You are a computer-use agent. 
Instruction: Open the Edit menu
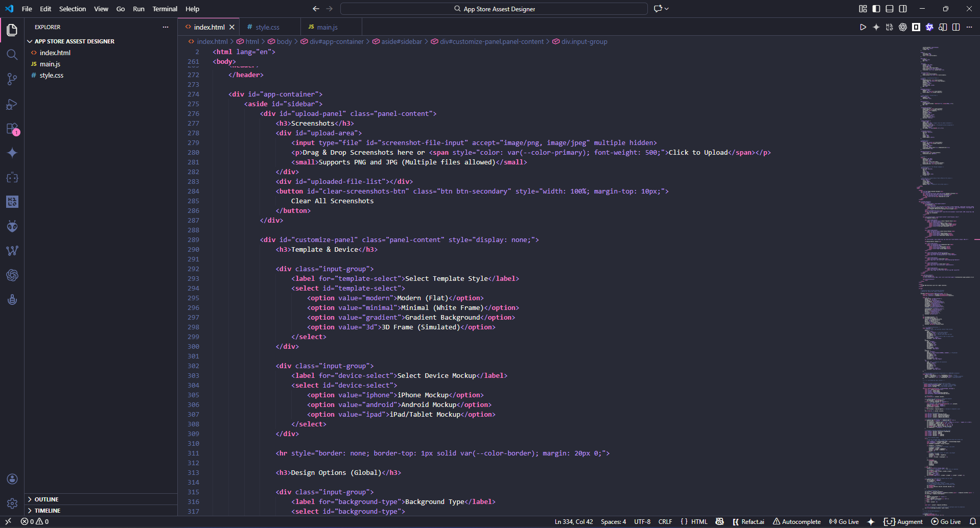point(45,9)
